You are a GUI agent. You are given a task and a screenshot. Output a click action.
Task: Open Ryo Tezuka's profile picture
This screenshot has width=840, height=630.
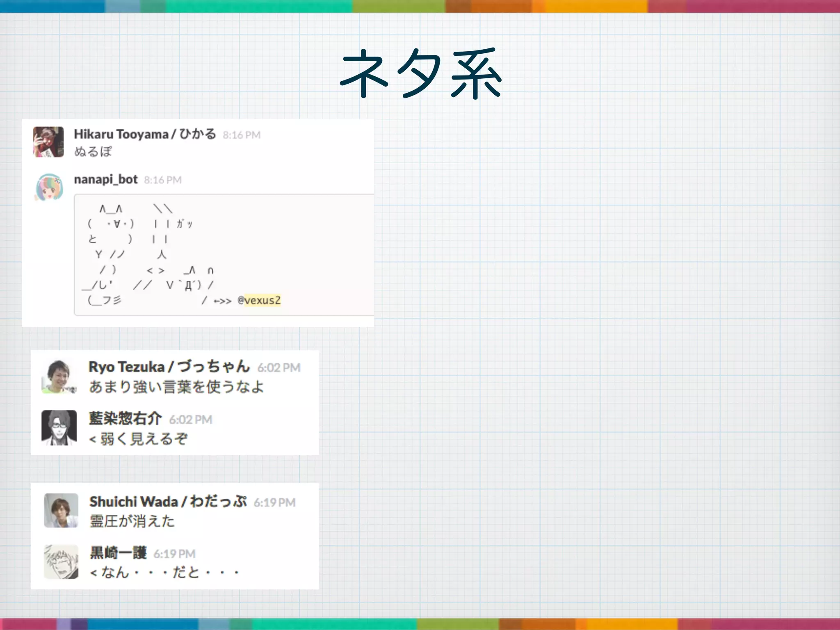point(59,377)
